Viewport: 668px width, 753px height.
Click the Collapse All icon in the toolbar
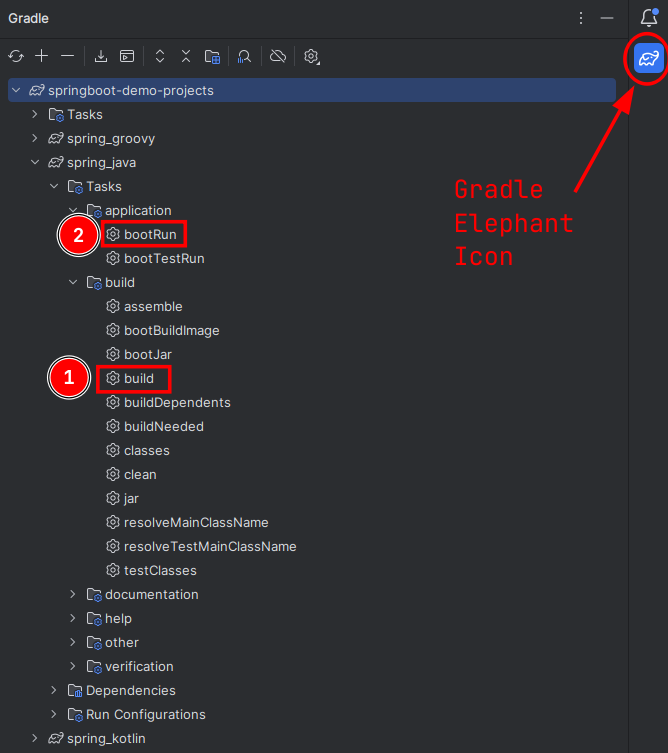186,56
